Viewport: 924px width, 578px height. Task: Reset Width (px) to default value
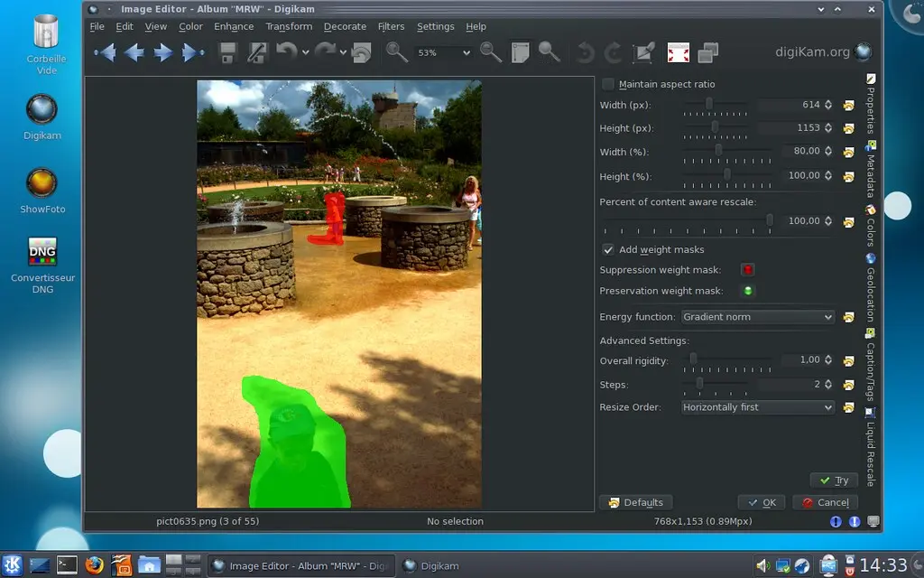pyautogui.click(x=848, y=105)
